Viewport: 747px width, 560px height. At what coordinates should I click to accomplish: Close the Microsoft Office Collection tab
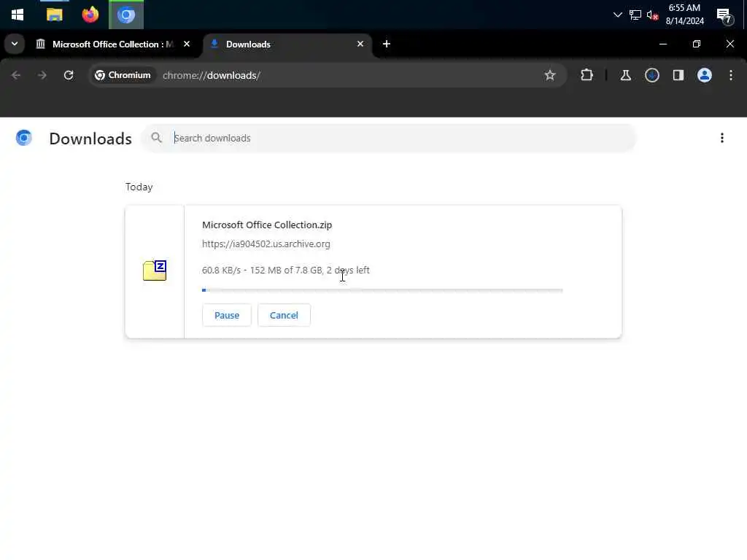point(187,44)
